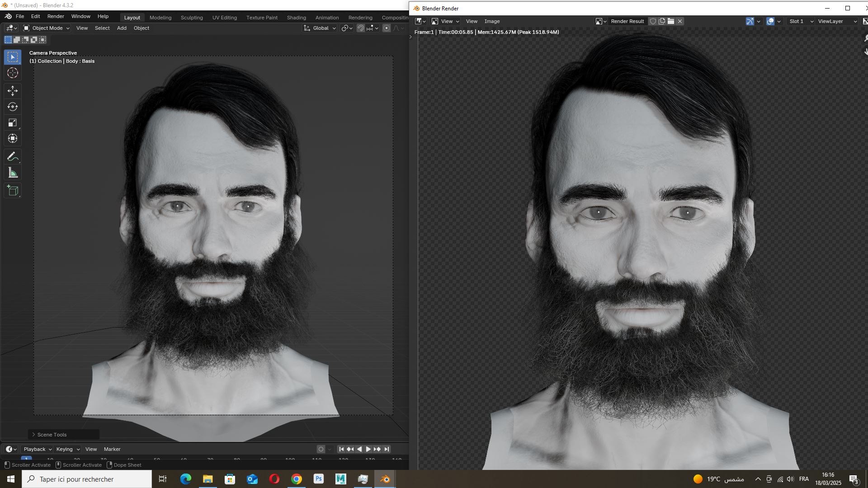Click the Extend selection mode icon
Screen dimensions: 868x488
pos(17,40)
